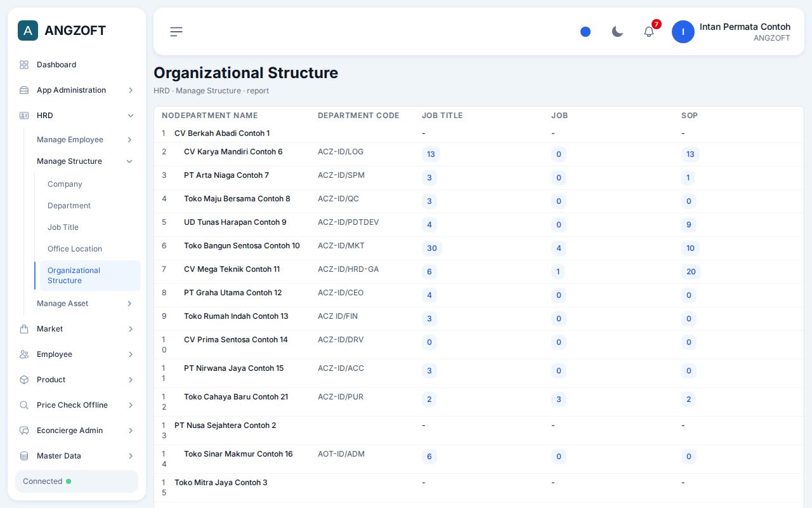
Task: Click the blue circle theme color indicator
Action: coord(586,32)
